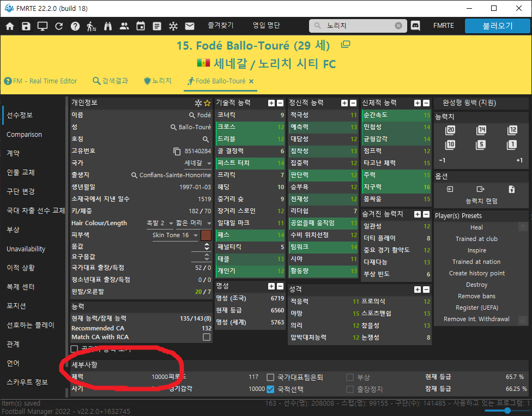This screenshot has width=532, height=416.
Task: Check the 국가대표팀은퇴 checkbox
Action: 270,377
